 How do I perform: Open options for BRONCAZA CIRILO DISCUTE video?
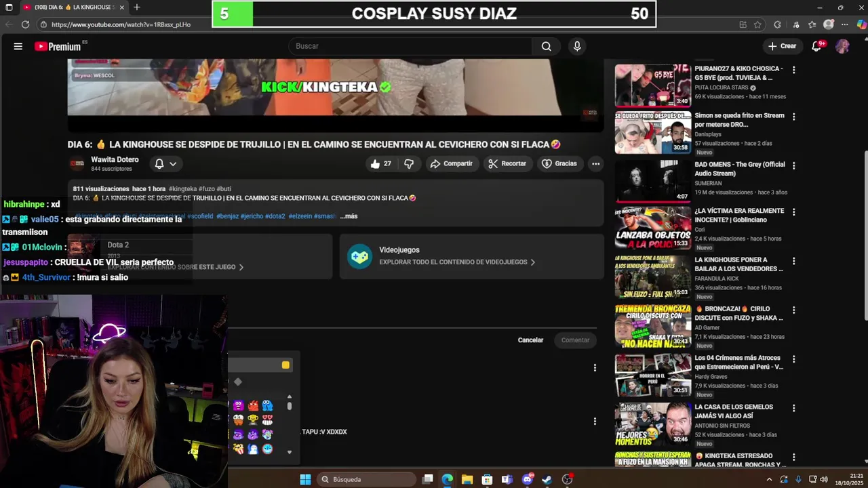click(x=793, y=310)
